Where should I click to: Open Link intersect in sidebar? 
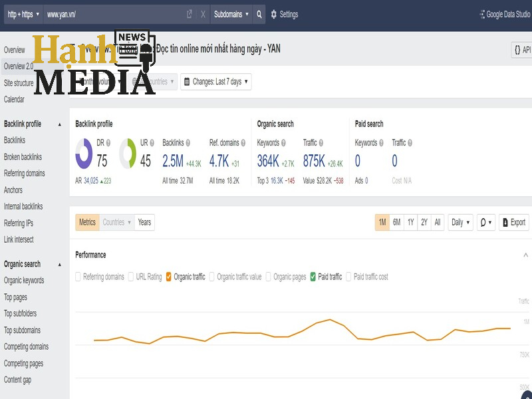(x=19, y=239)
